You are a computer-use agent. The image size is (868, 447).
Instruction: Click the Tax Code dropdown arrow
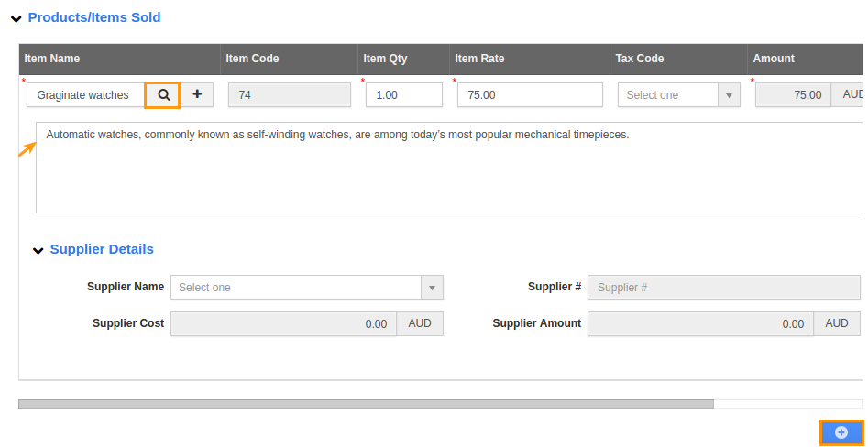pyautogui.click(x=729, y=95)
